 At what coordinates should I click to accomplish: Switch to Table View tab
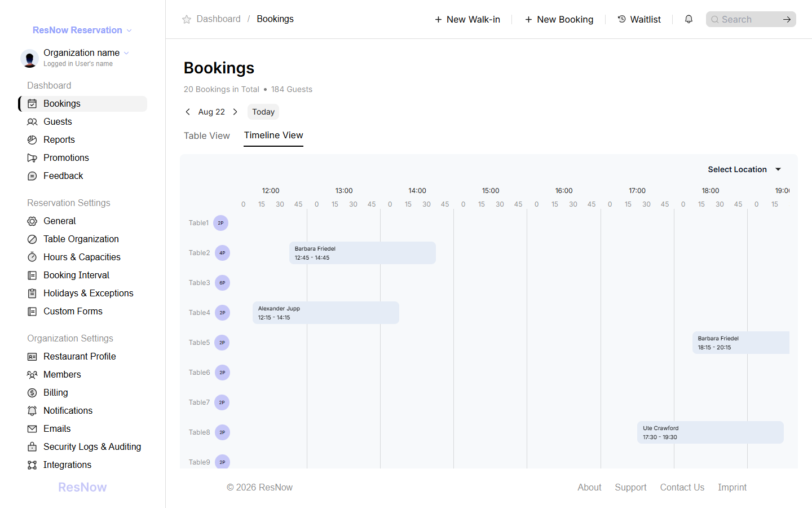click(207, 135)
